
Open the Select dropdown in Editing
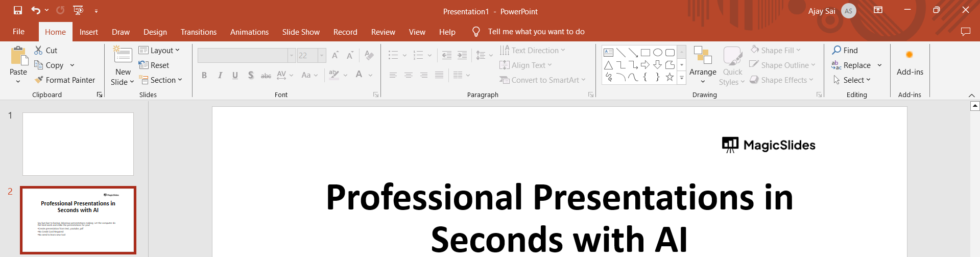851,80
